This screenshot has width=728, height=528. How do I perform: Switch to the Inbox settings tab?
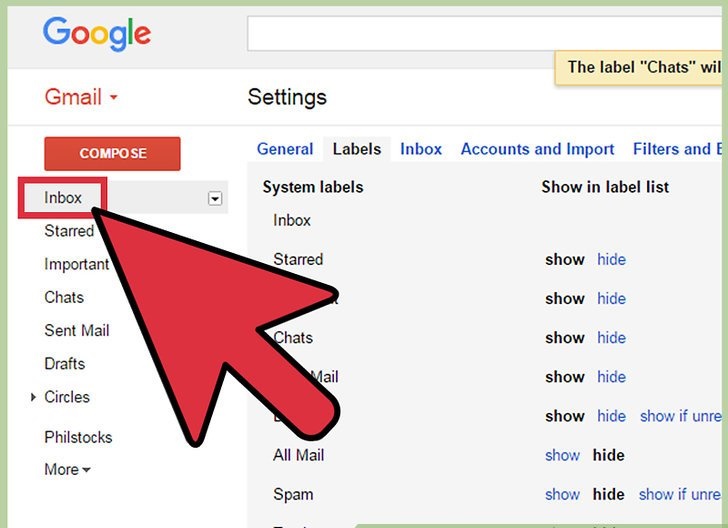[x=421, y=149]
